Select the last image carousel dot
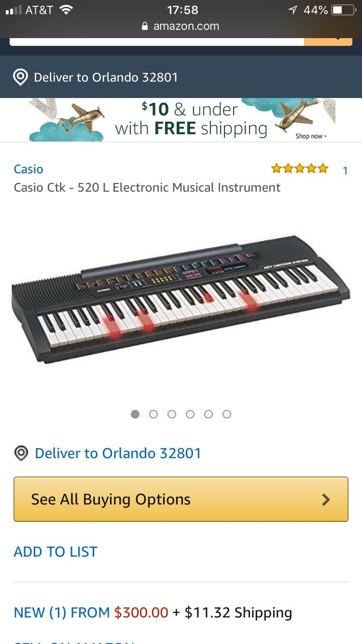 pyautogui.click(x=227, y=414)
